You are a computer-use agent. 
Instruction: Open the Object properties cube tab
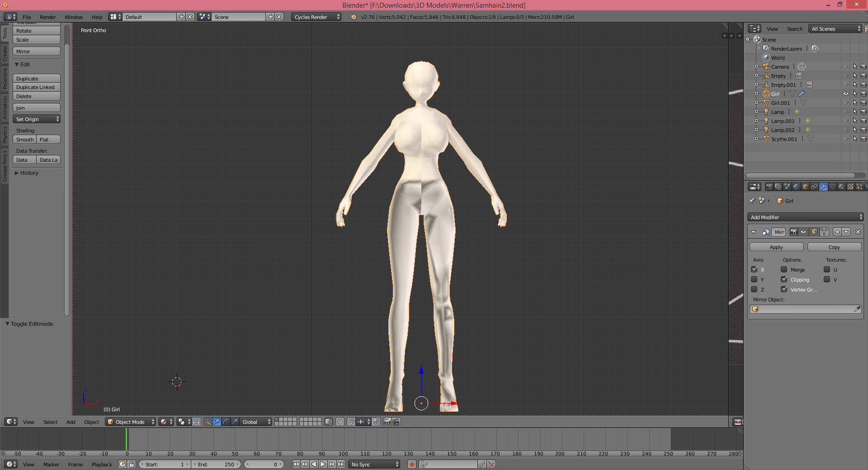[x=805, y=187]
